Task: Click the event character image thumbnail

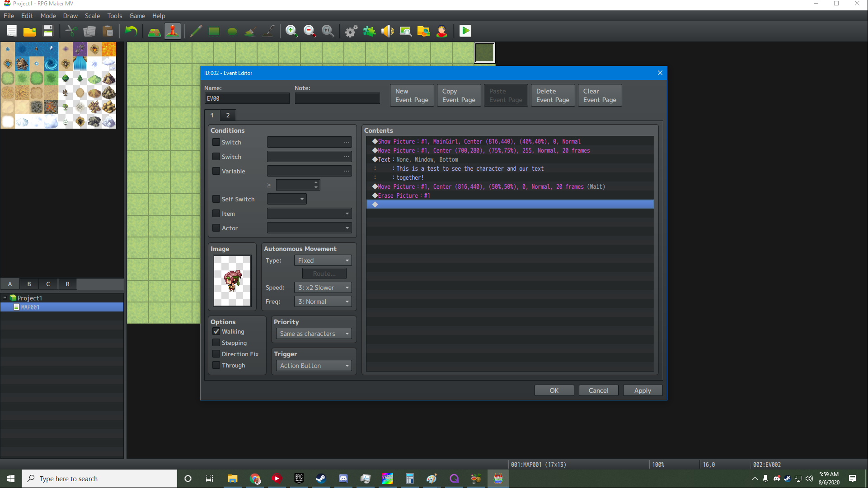Action: click(x=232, y=281)
